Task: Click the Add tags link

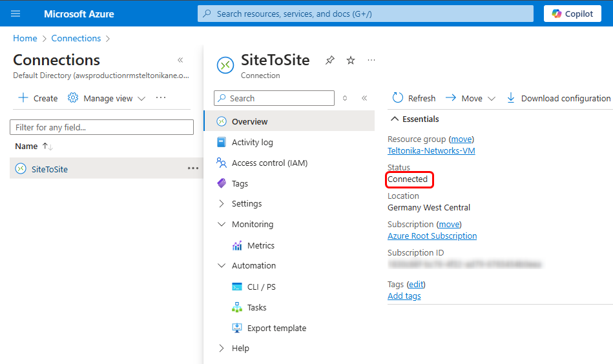Action: [404, 296]
